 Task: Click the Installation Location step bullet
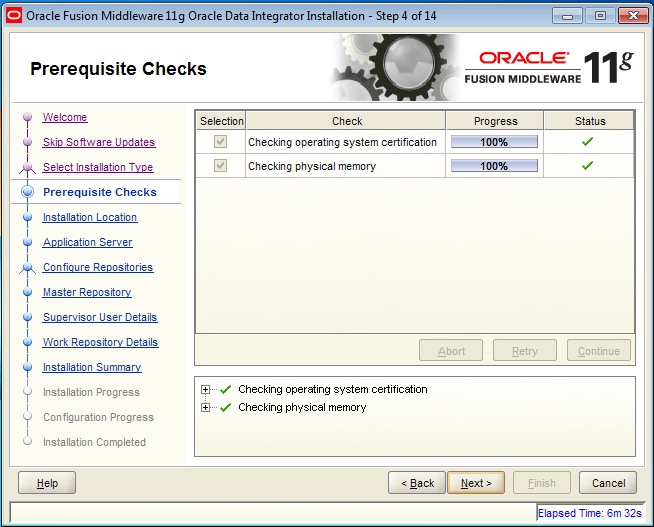pos(28,217)
